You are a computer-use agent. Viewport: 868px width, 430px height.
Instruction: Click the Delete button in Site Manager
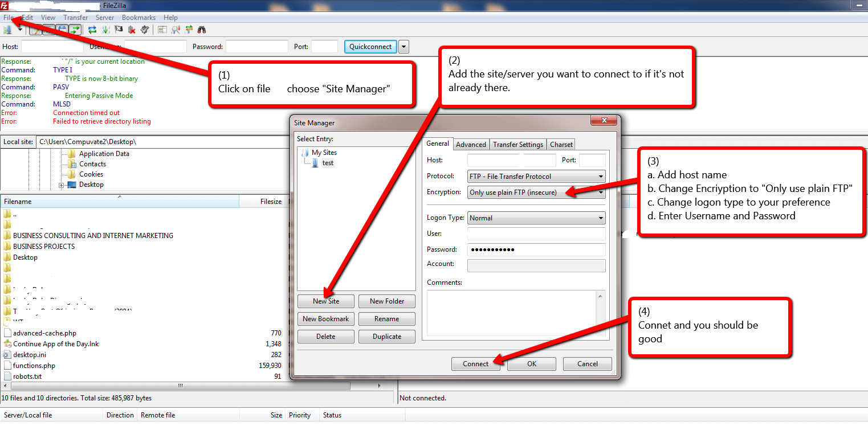326,337
